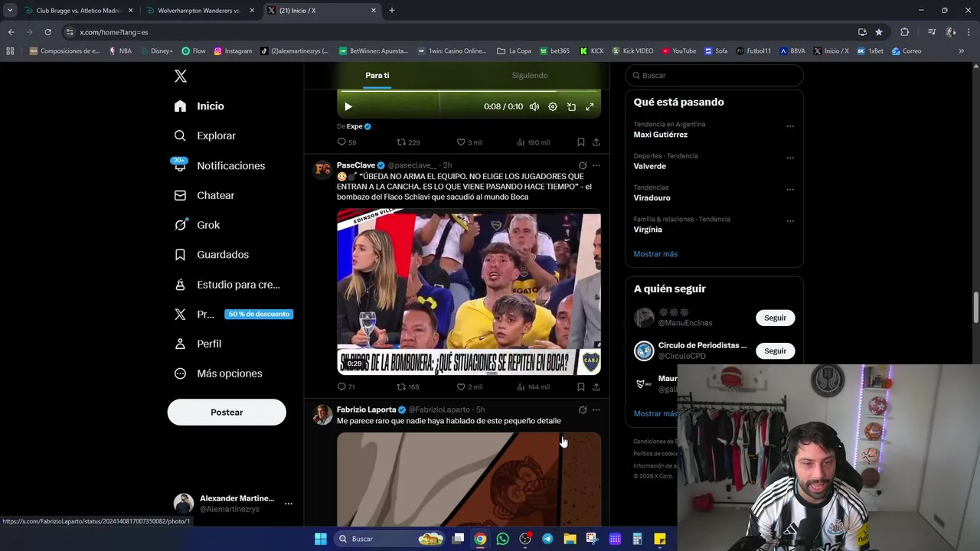Seek on the video progress bar
Image resolution: width=980 pixels, height=551 pixels.
(x=469, y=91)
